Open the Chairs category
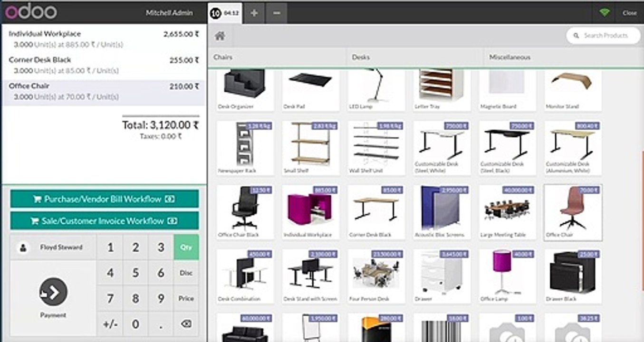Screen dimensions: 644x342 (x=278, y=57)
